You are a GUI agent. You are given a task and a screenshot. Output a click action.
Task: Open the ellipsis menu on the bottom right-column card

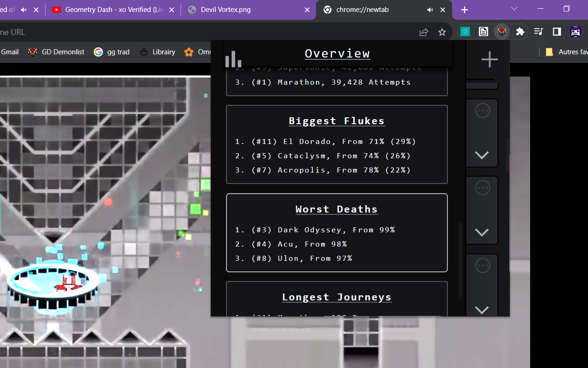[483, 265]
